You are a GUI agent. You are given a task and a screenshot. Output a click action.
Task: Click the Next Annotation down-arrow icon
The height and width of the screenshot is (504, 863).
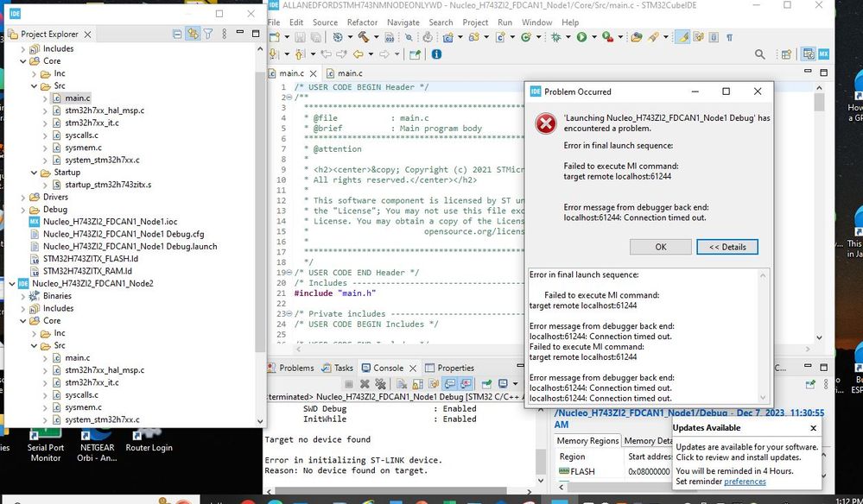click(272, 54)
